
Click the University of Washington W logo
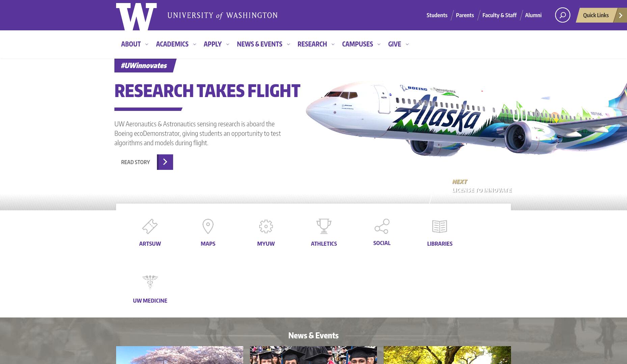pos(136,17)
